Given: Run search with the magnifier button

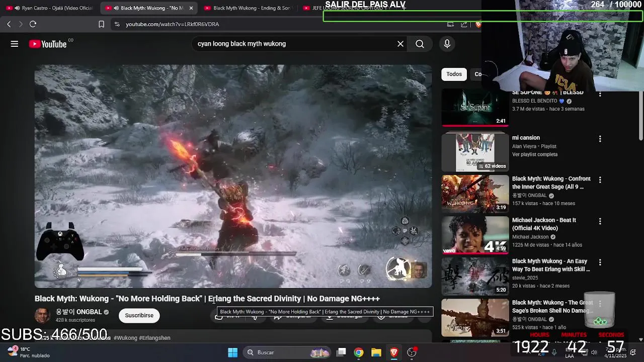Looking at the screenshot, I should (x=420, y=44).
